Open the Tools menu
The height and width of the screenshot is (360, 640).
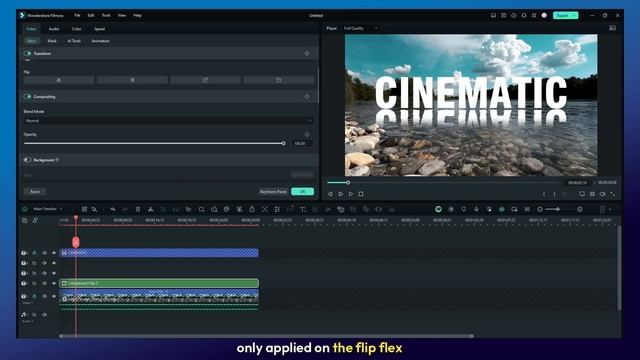pyautogui.click(x=106, y=16)
